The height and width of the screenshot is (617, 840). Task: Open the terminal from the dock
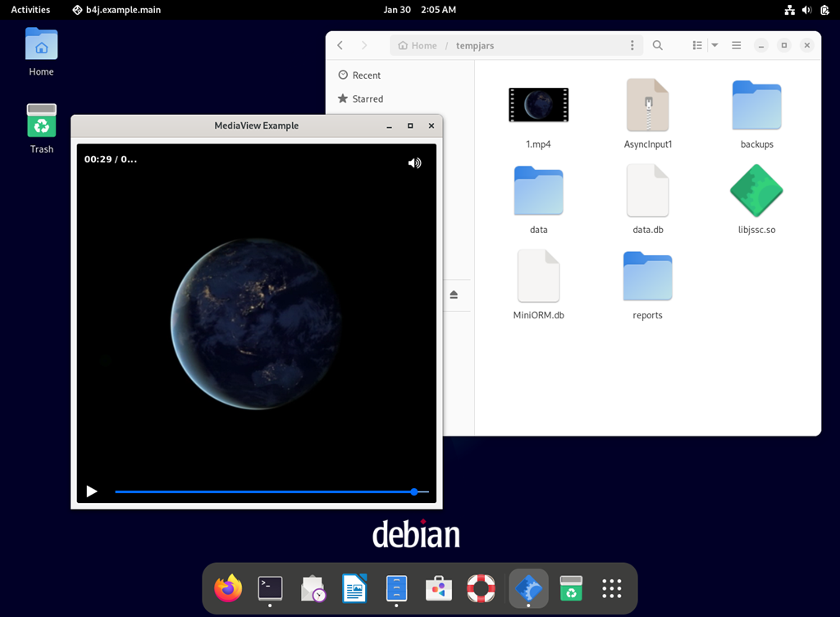(x=270, y=588)
